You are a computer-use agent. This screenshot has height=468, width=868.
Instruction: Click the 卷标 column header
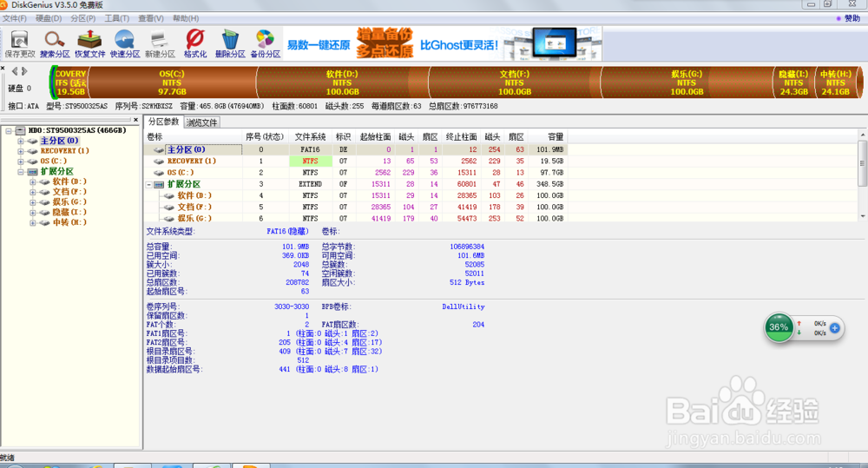193,137
